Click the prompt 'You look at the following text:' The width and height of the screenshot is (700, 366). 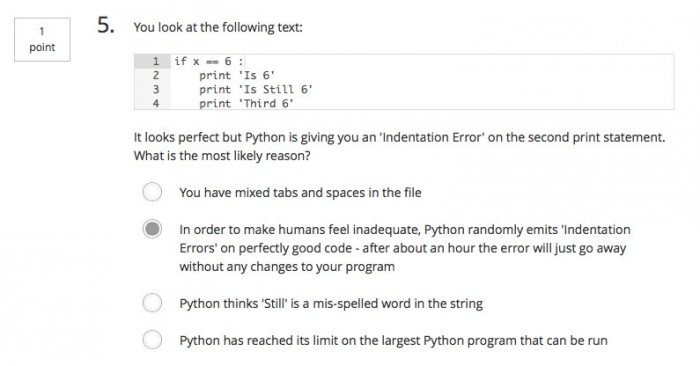coord(218,28)
